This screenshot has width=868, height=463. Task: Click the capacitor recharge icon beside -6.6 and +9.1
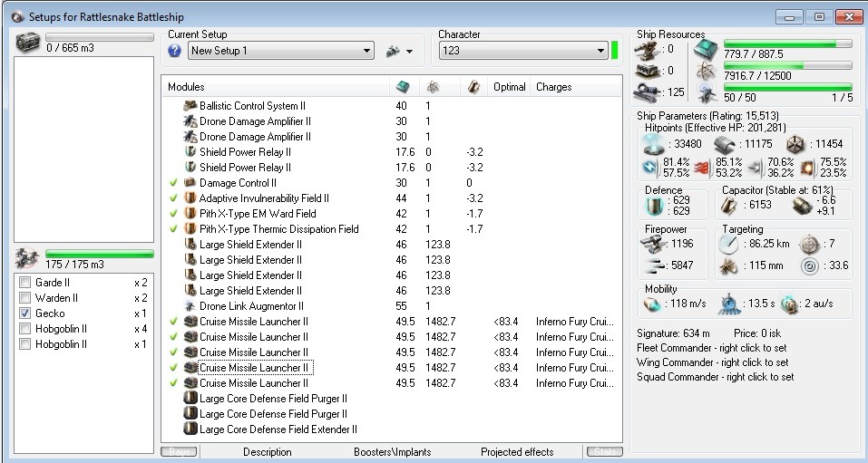(802, 206)
